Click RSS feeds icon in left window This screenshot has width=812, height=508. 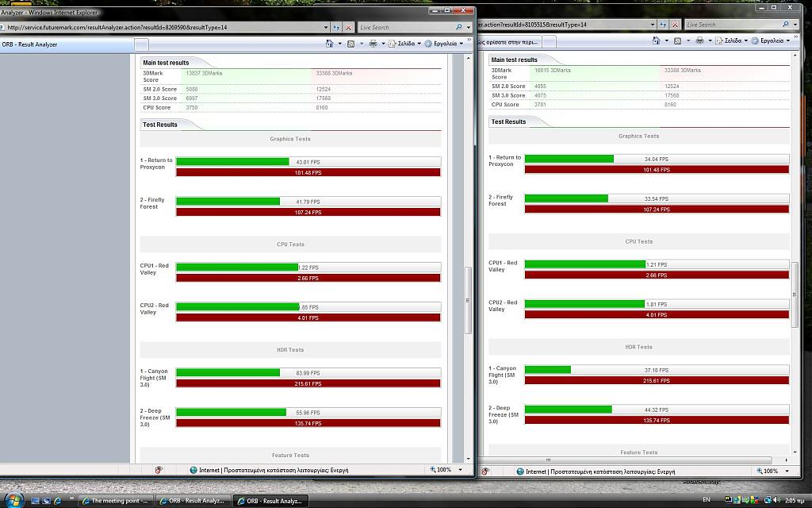click(351, 44)
